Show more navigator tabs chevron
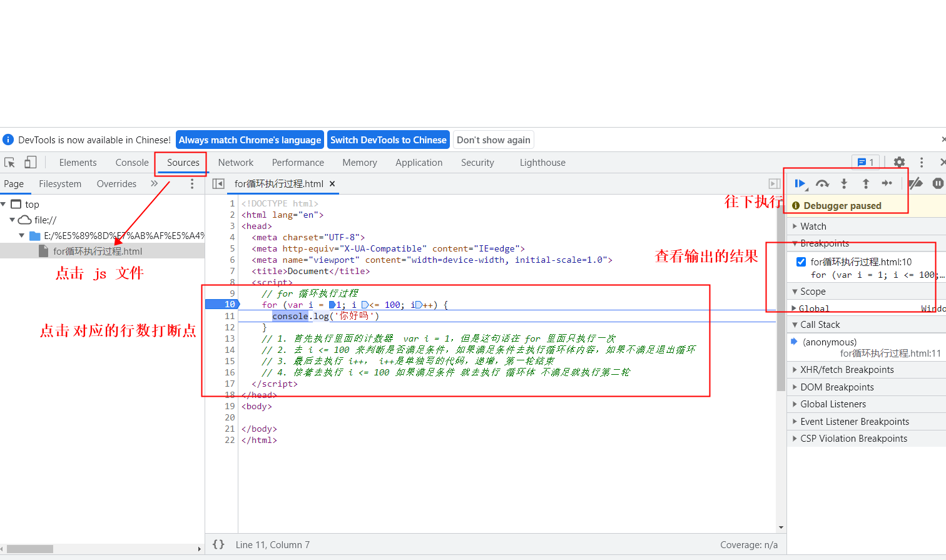 click(155, 183)
